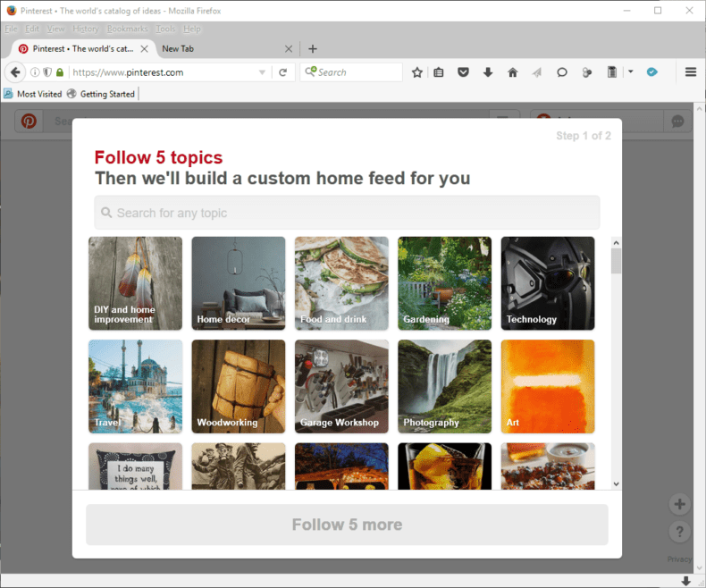Choose the Woodworking topic tile

(239, 386)
